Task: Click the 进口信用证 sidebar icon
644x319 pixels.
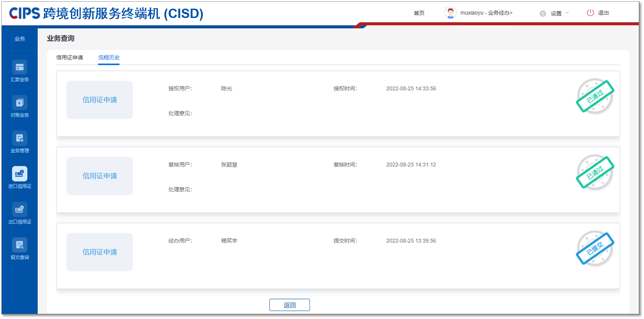Action: [20, 174]
